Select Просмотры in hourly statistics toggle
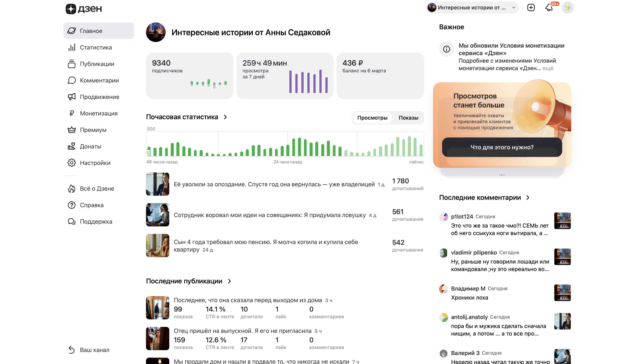Screen dimensions: 641x364 [x=372, y=118]
